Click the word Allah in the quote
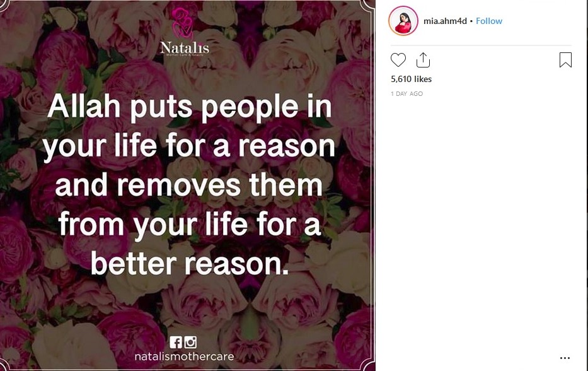 coord(84,106)
